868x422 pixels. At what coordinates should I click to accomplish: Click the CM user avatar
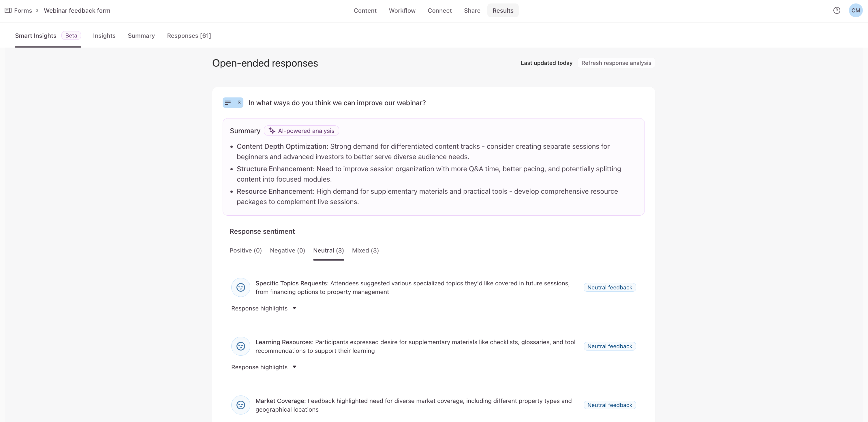tap(855, 10)
